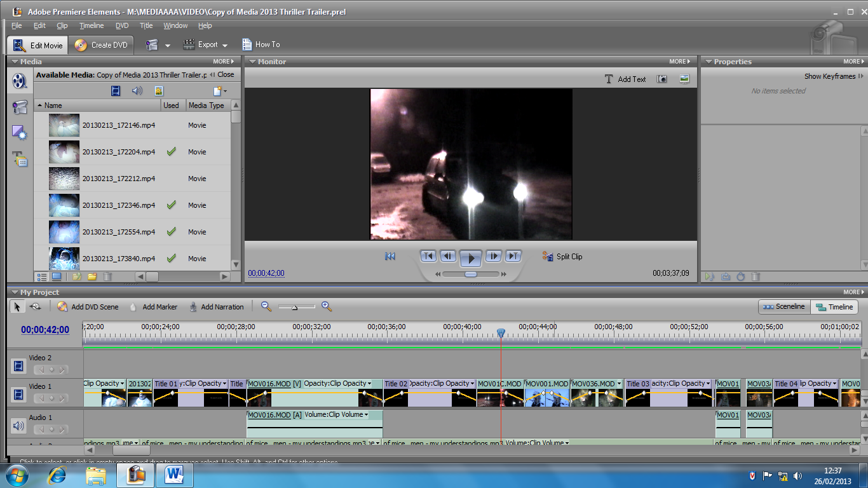Select the Titles sidebar icon
868x488 pixels.
point(20,159)
